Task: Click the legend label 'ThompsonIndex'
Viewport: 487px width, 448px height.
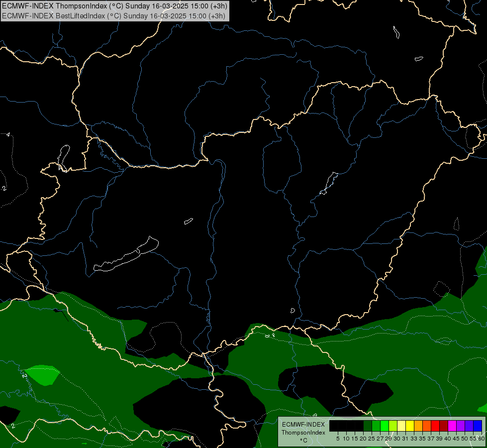Action: coord(303,433)
